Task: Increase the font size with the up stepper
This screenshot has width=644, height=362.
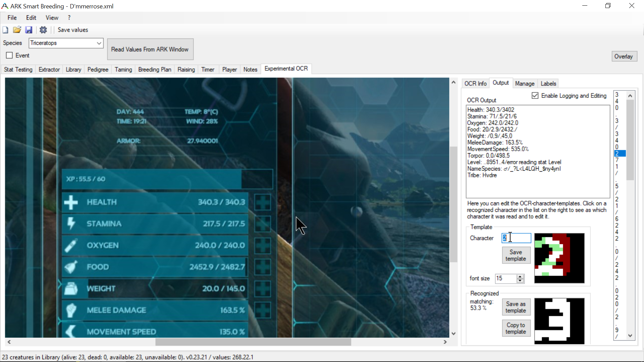Action: coord(520,277)
